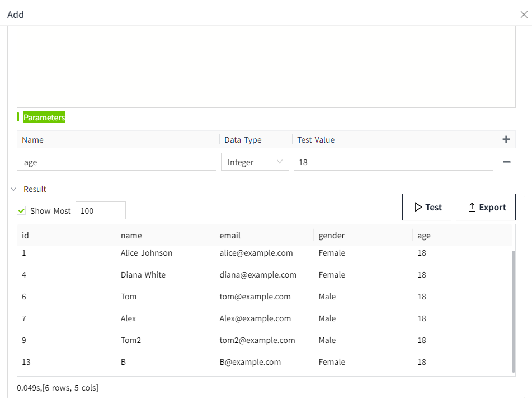Click the tom2@example.com email cell

click(x=257, y=340)
